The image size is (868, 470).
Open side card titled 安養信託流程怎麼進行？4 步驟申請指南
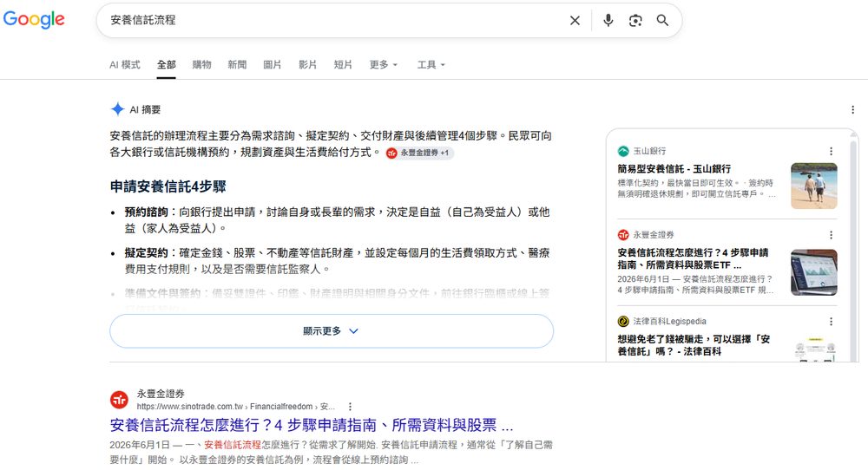pyautogui.click(x=694, y=258)
